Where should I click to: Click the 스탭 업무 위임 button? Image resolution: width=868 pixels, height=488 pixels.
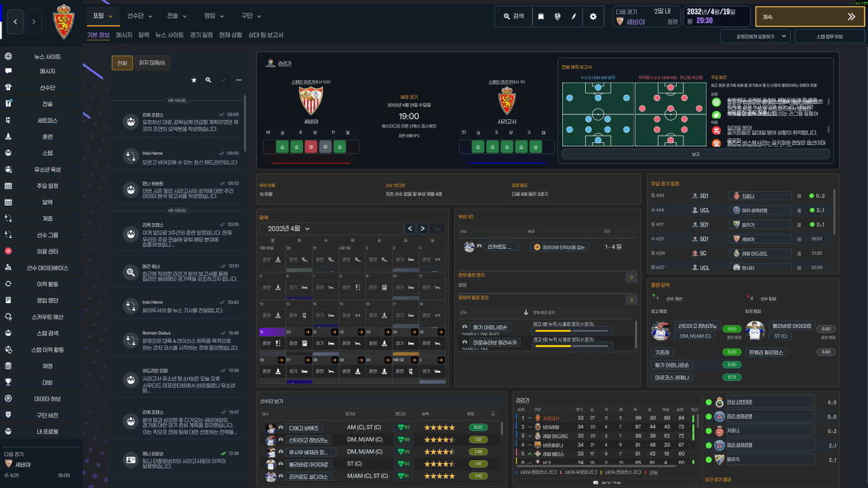[x=830, y=36]
